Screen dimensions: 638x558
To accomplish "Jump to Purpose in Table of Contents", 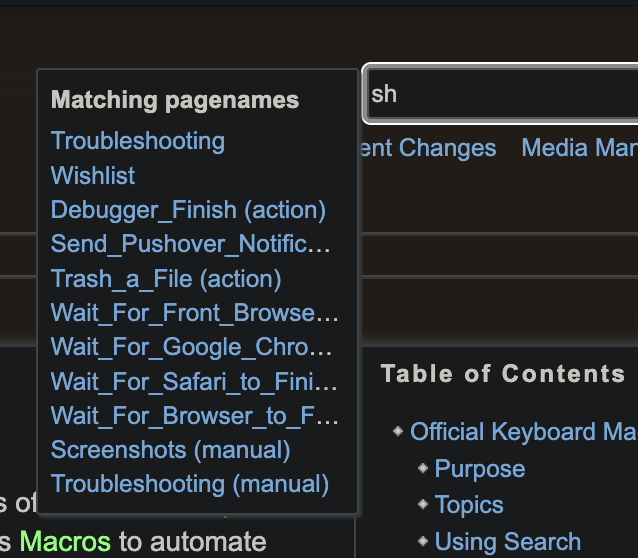I will [479, 469].
